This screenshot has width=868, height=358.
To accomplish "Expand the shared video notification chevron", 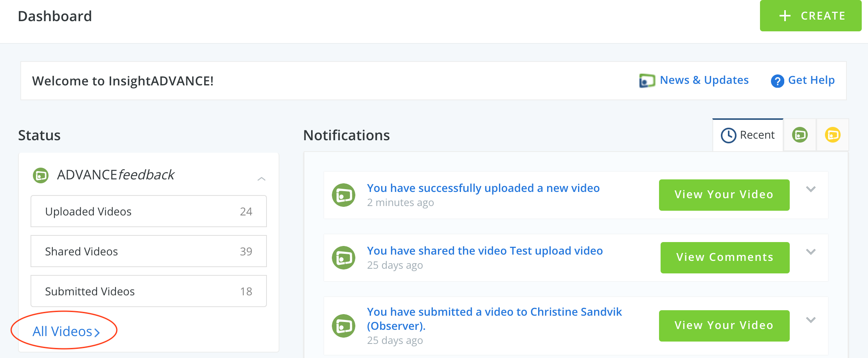I will coord(811,252).
